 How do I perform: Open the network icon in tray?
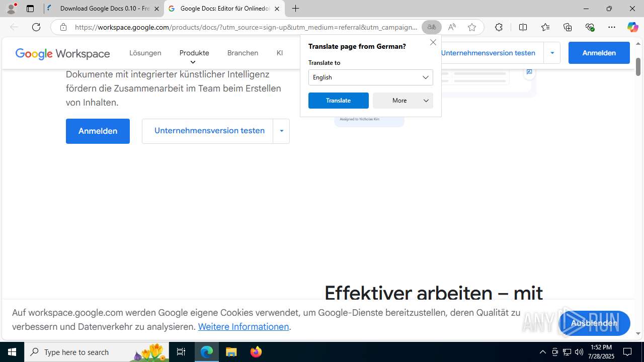pyautogui.click(x=567, y=352)
